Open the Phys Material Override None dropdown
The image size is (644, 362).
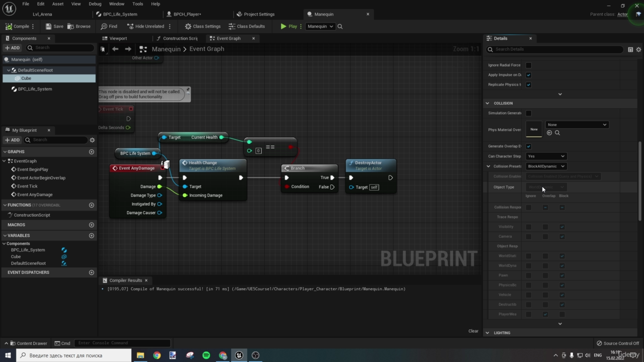[577, 125]
